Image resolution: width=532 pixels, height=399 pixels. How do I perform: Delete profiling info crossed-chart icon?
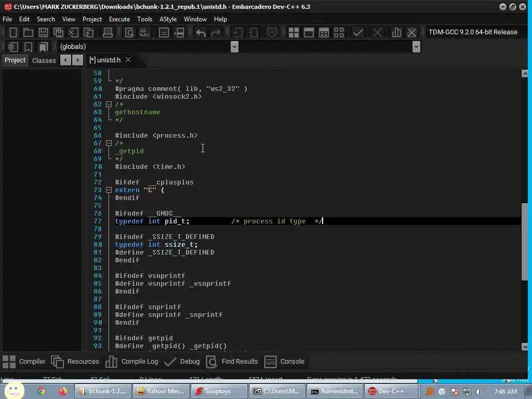coord(411,33)
